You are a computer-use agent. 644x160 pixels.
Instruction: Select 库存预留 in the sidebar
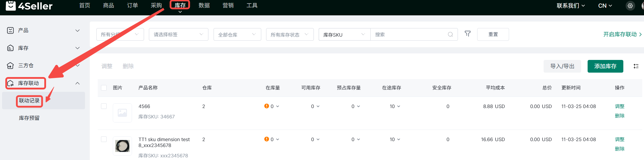(x=29, y=118)
